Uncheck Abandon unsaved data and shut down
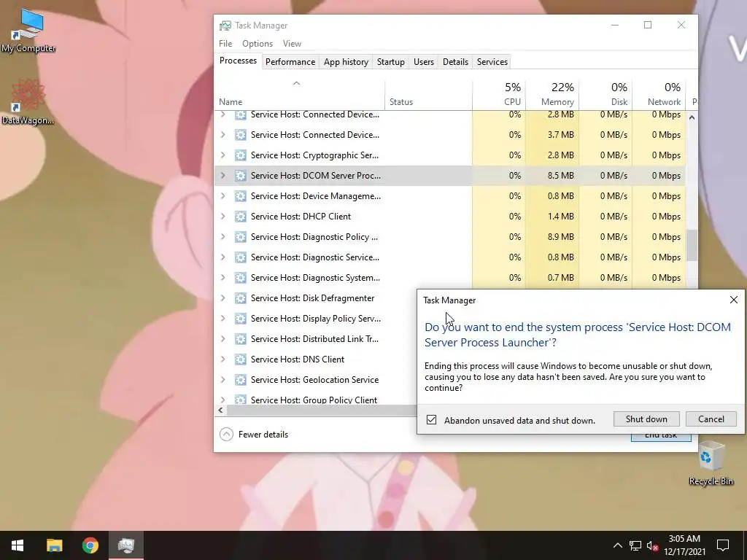 [x=431, y=419]
